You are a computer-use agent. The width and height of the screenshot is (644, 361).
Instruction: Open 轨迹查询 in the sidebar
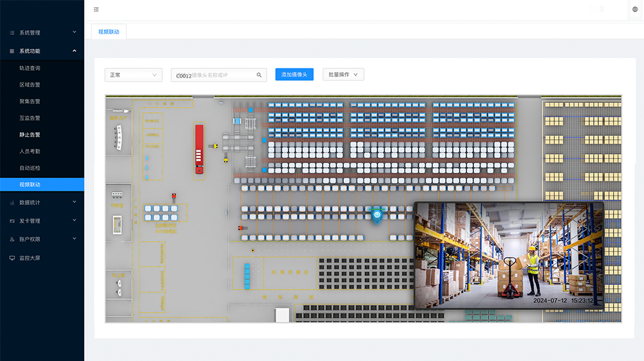point(30,68)
